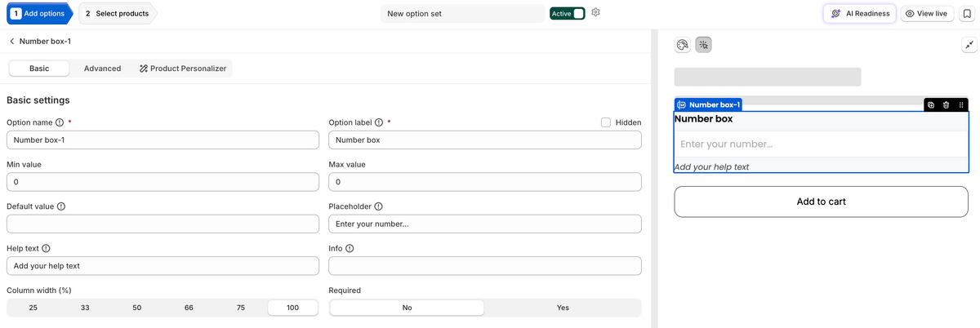Click the Number box-1 tag icon in preview
Image resolution: width=980 pixels, height=328 pixels.
682,104
